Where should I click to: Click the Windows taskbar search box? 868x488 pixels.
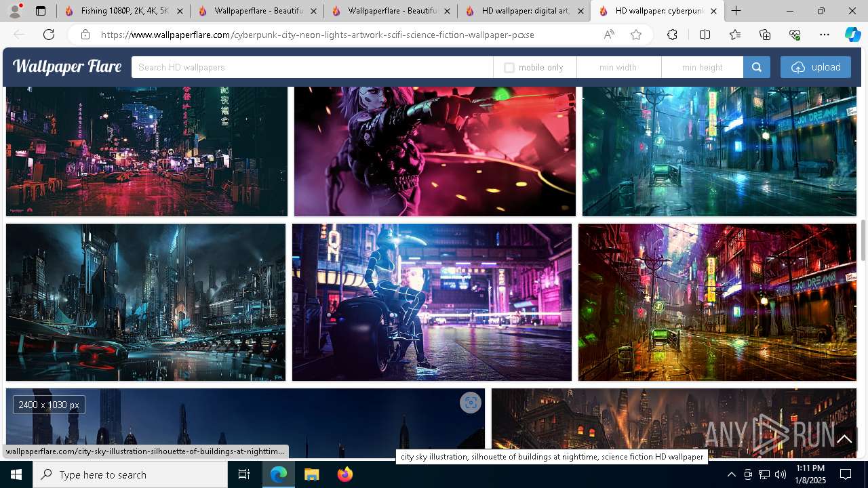click(x=130, y=474)
